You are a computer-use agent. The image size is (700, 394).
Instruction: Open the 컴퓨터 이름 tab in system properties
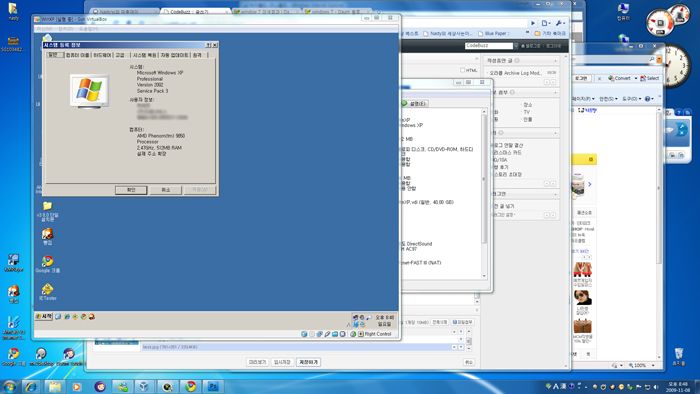(77, 55)
